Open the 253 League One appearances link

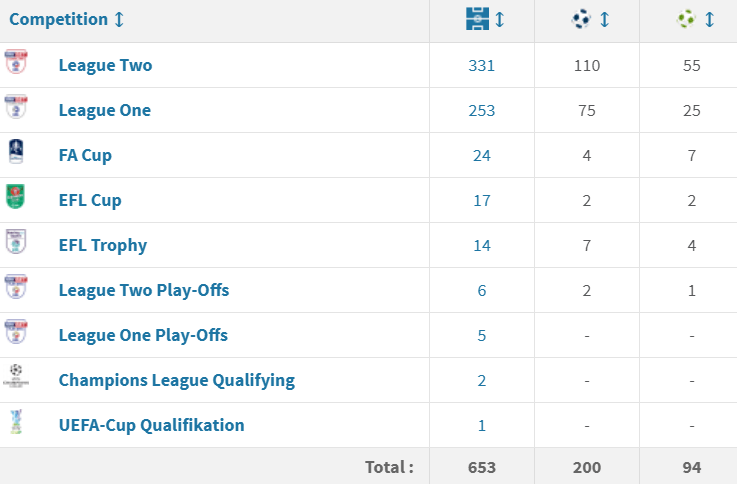(482, 110)
